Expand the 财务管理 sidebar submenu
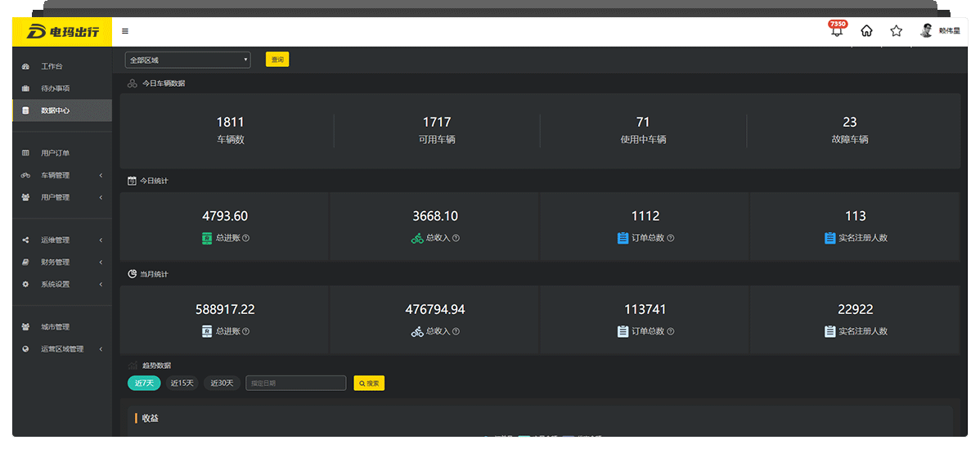Viewport: 980px width, 449px height. 62,263
